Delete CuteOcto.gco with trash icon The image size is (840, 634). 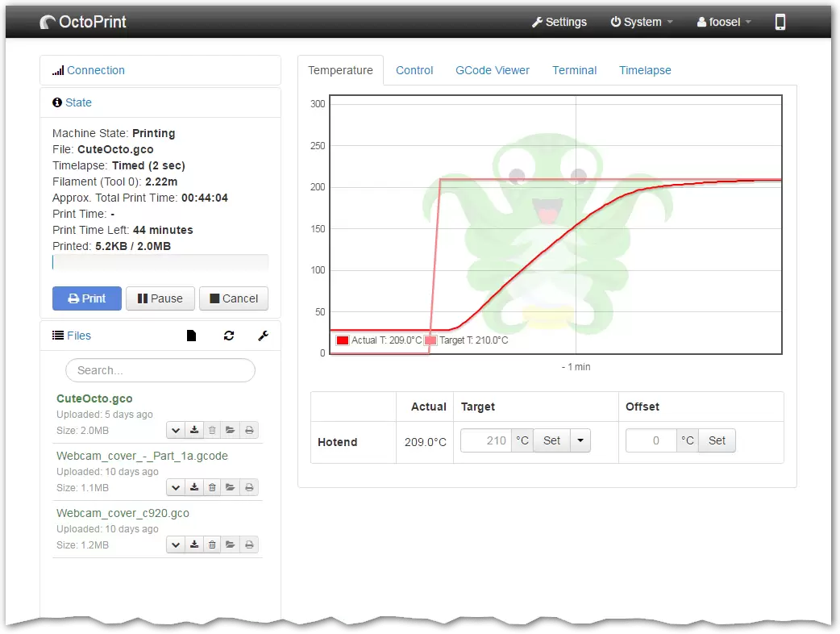[x=212, y=430]
